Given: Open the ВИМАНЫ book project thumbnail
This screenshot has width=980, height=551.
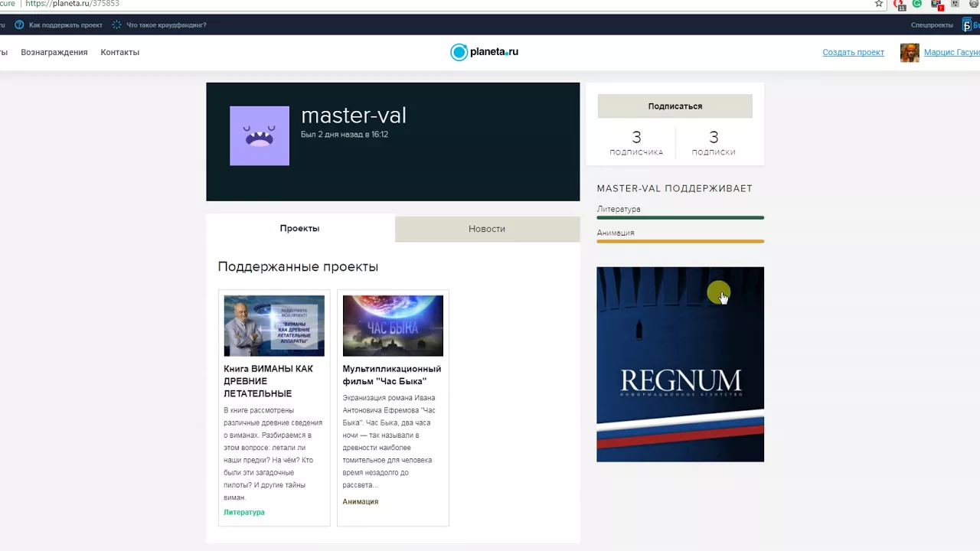Looking at the screenshot, I should (274, 326).
